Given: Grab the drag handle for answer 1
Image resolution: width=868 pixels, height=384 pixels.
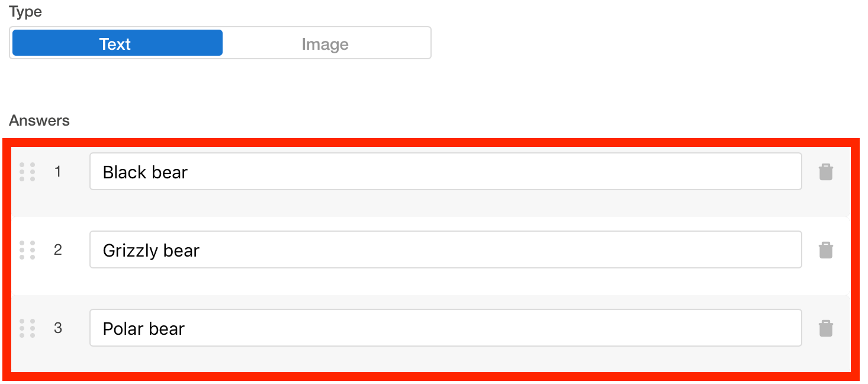Looking at the screenshot, I should [27, 172].
